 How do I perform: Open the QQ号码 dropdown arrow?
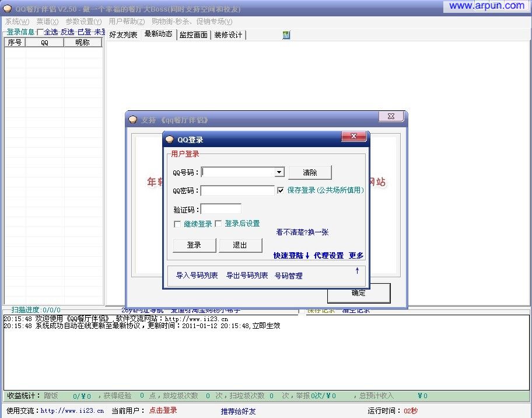(279, 172)
